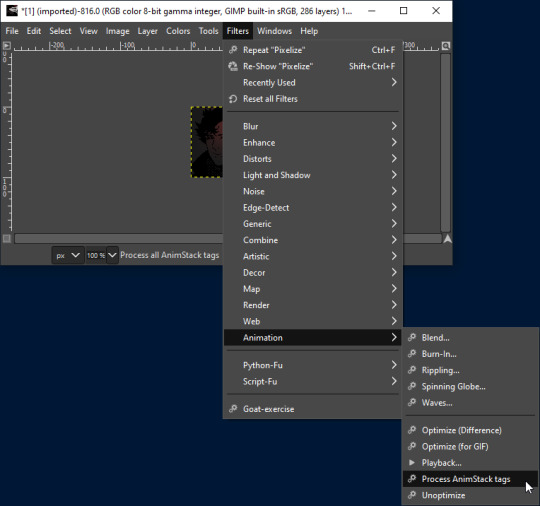The height and width of the screenshot is (506, 540).
Task: Open the Colors menu
Action: (178, 31)
